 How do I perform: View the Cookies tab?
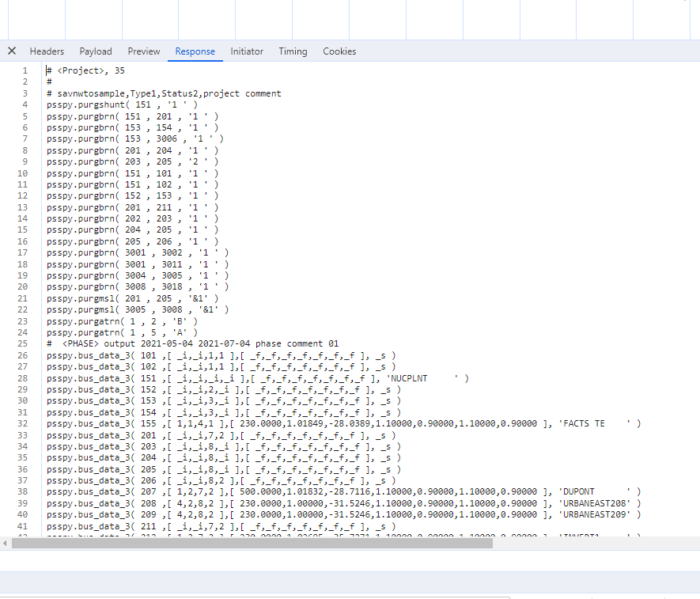pyautogui.click(x=339, y=51)
